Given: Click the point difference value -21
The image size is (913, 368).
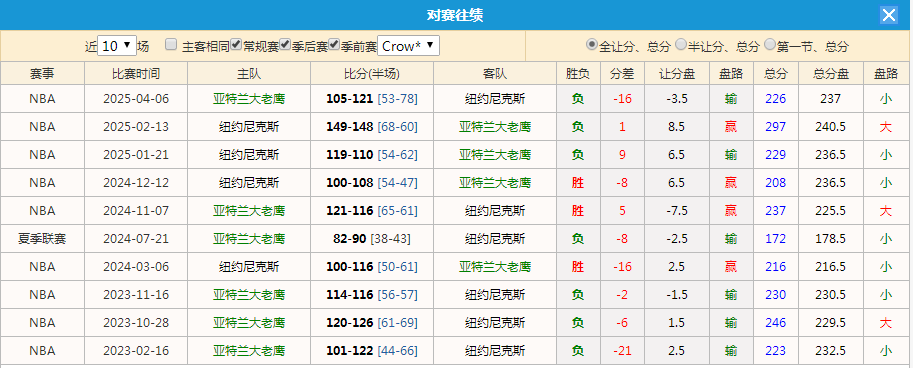Looking at the screenshot, I should (x=622, y=351).
